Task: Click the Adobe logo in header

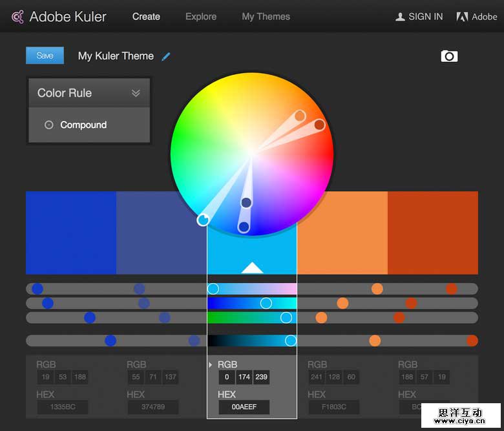Action: pyautogui.click(x=462, y=17)
